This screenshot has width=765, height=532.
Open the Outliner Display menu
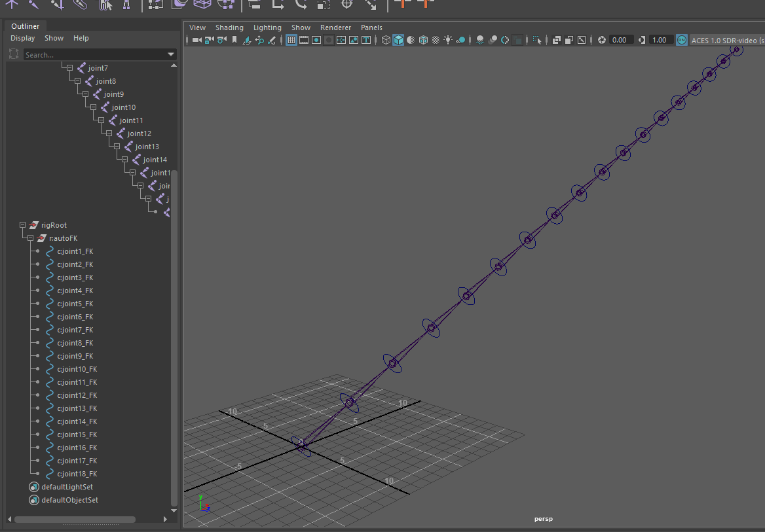[x=22, y=38]
